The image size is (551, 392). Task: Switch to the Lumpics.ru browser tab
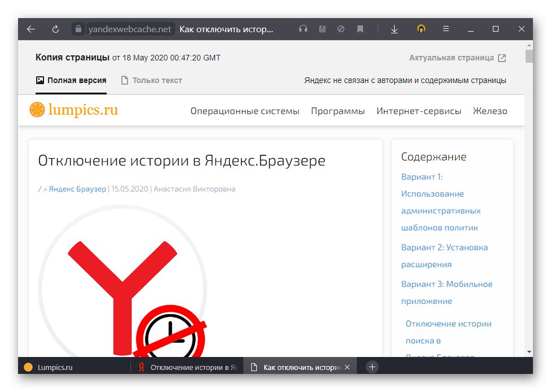74,367
